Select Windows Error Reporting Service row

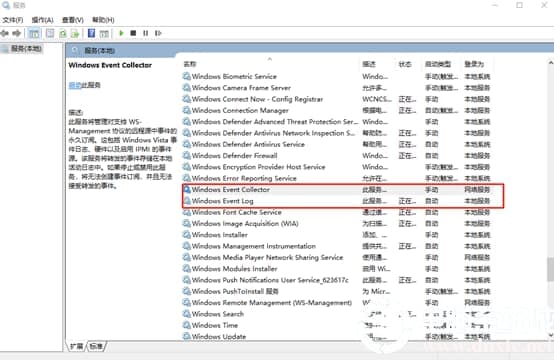pyautogui.click(x=337, y=178)
